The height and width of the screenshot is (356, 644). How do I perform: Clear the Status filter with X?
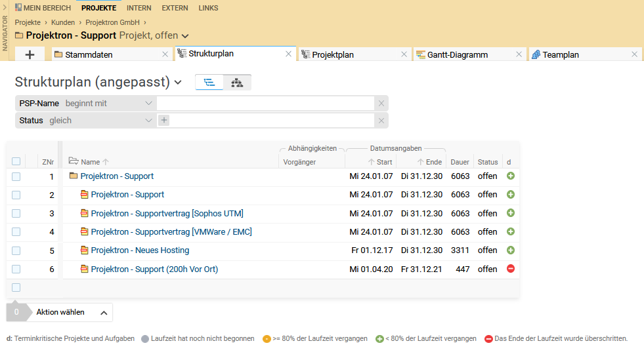(381, 121)
